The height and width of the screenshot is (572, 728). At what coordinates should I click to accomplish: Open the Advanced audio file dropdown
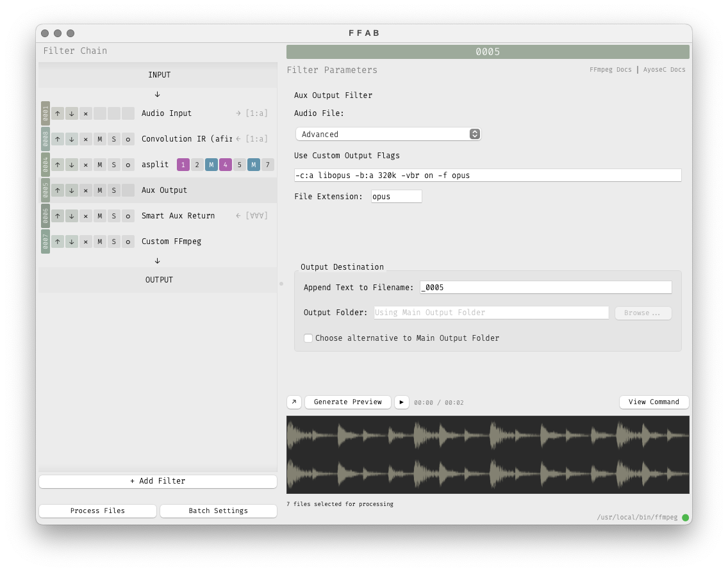[388, 134]
